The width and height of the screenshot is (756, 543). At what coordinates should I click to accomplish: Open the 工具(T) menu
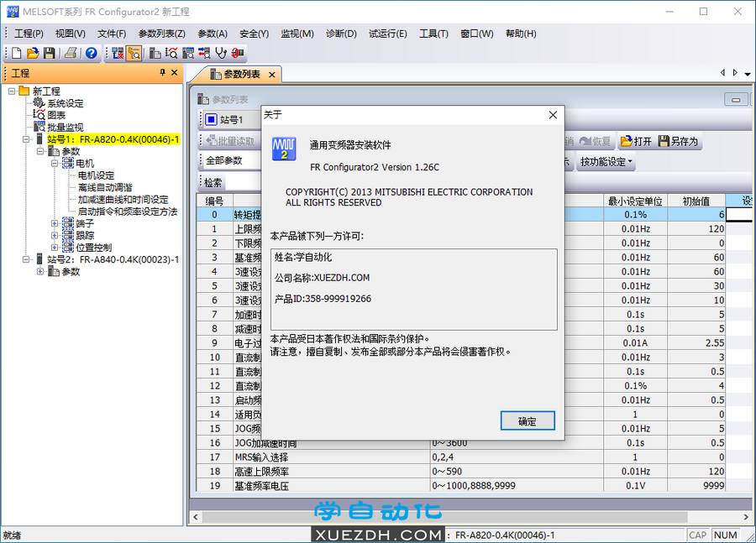(x=433, y=34)
